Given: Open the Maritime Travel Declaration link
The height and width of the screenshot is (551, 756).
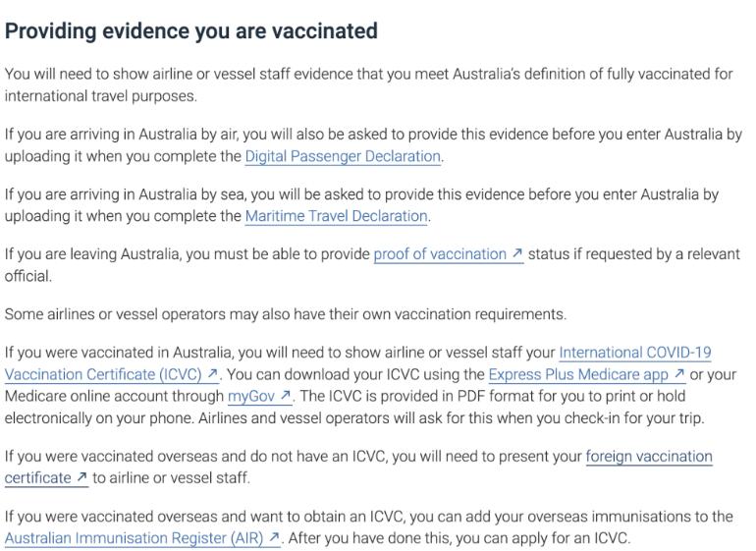Looking at the screenshot, I should click(336, 216).
